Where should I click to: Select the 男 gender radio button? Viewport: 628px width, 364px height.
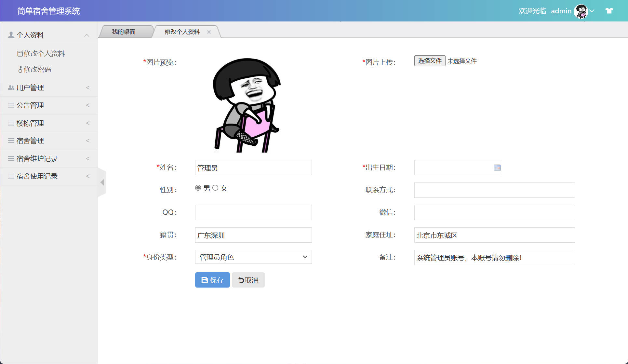point(198,188)
